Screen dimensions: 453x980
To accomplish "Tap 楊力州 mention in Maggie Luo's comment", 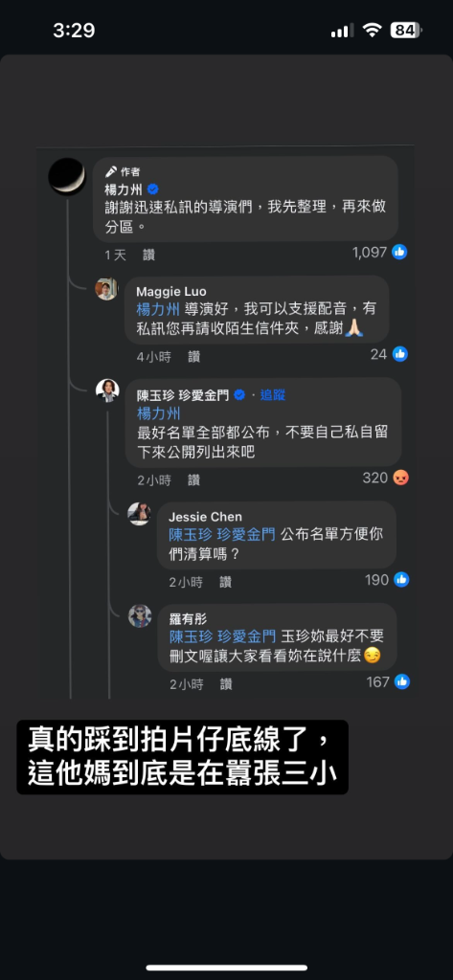I will (158, 309).
